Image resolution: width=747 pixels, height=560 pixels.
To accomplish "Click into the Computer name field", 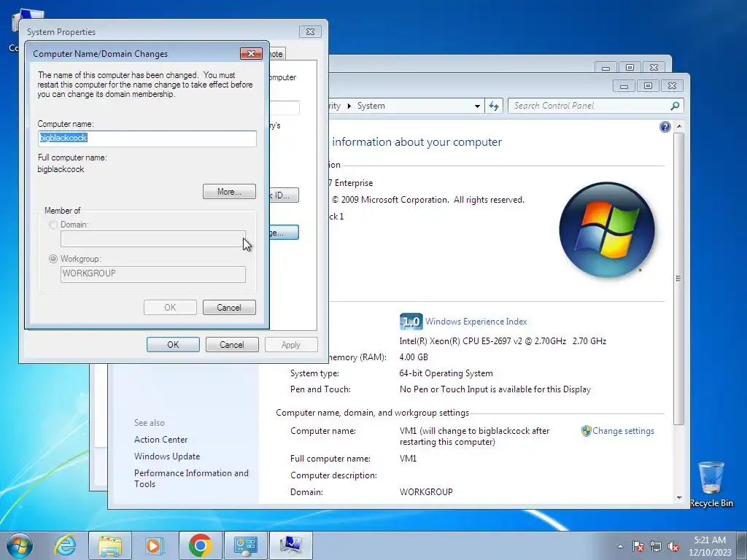I will [147, 139].
